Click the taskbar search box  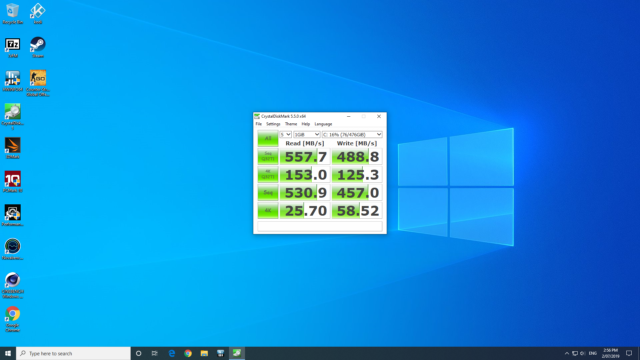click(x=73, y=353)
